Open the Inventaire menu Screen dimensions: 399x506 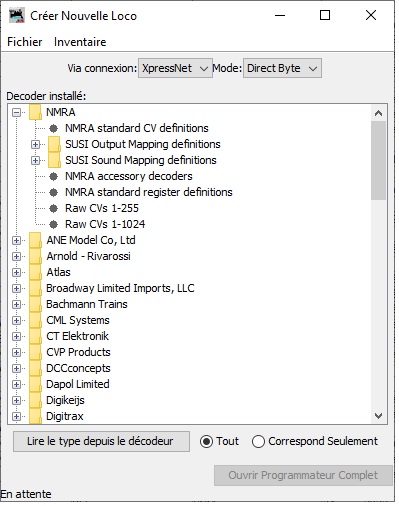pyautogui.click(x=80, y=42)
